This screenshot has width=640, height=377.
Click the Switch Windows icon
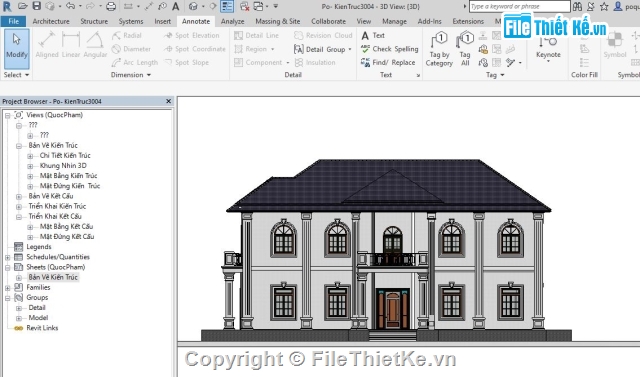[x=258, y=6]
